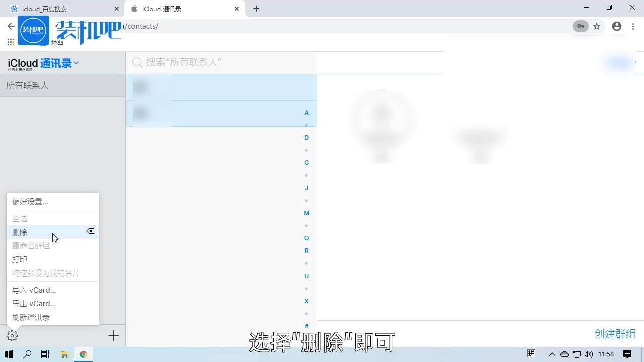Choose 导入 vCard... from the menu

click(34, 290)
